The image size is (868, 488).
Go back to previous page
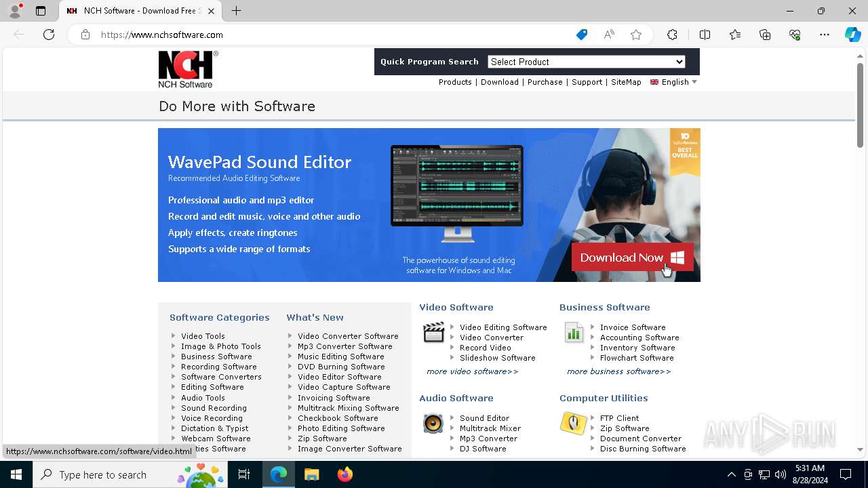[x=19, y=35]
